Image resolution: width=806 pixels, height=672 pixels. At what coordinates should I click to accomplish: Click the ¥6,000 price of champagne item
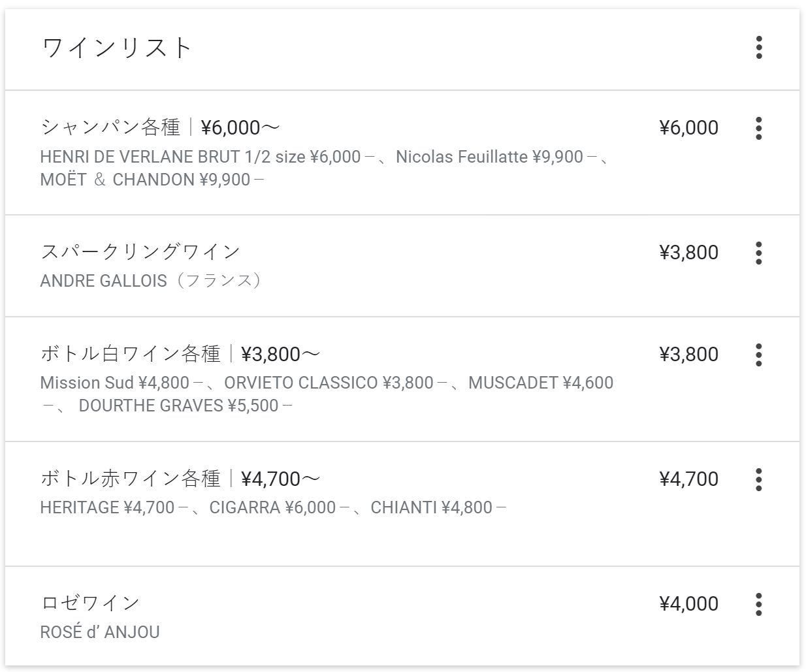[x=688, y=127]
